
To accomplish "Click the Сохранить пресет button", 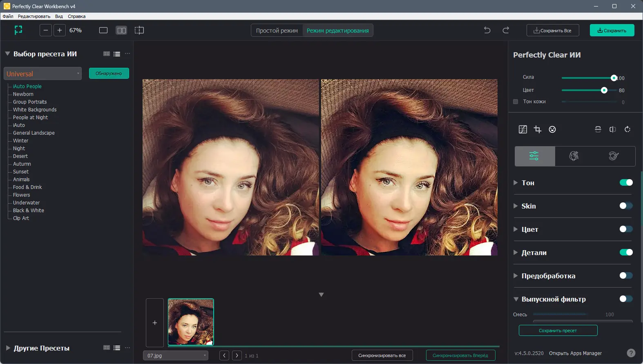I will pyautogui.click(x=558, y=331).
